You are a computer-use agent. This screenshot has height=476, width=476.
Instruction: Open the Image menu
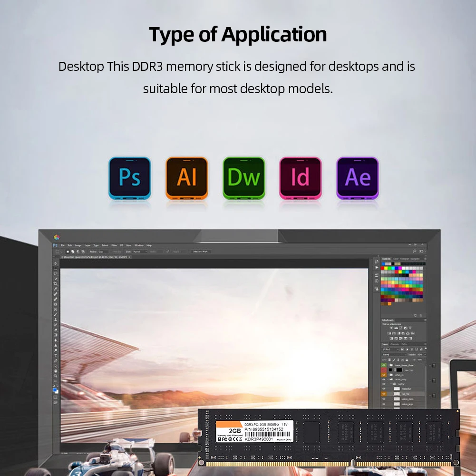pos(78,245)
